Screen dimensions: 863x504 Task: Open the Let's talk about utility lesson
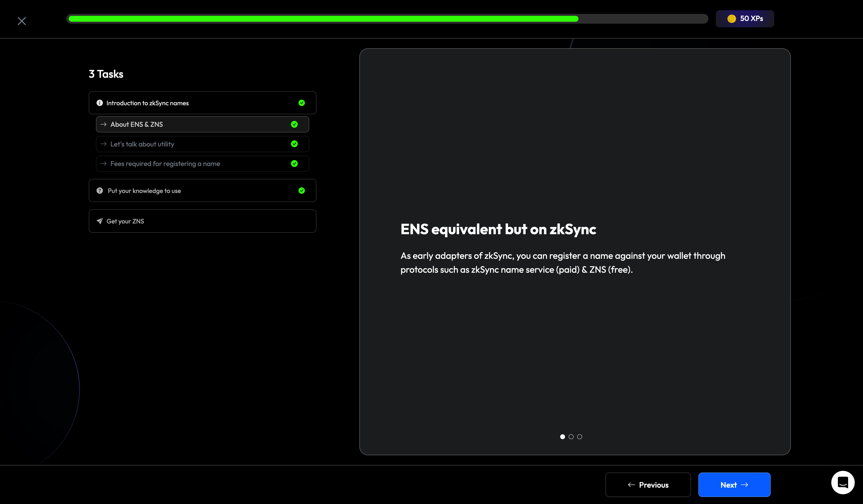tap(202, 144)
